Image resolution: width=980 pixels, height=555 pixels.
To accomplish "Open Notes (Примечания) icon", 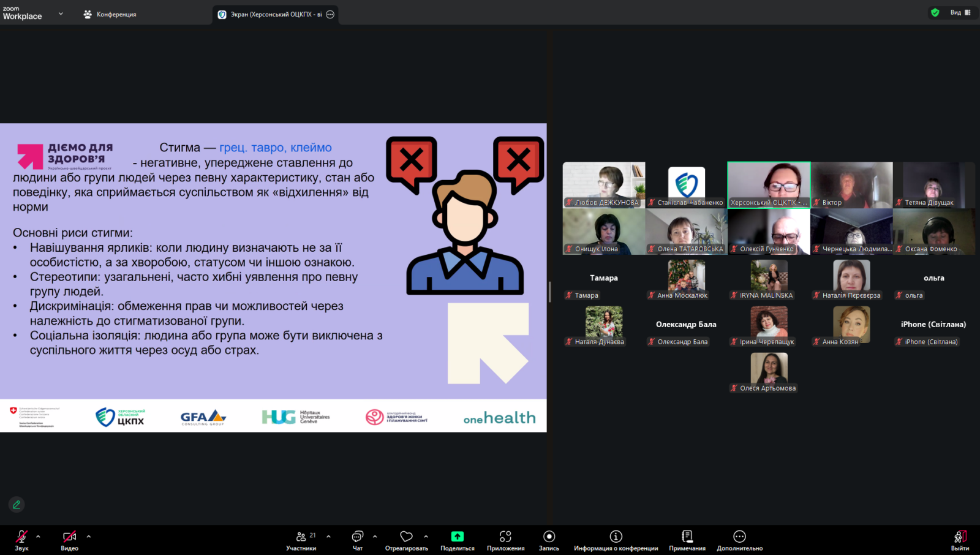I will [687, 537].
